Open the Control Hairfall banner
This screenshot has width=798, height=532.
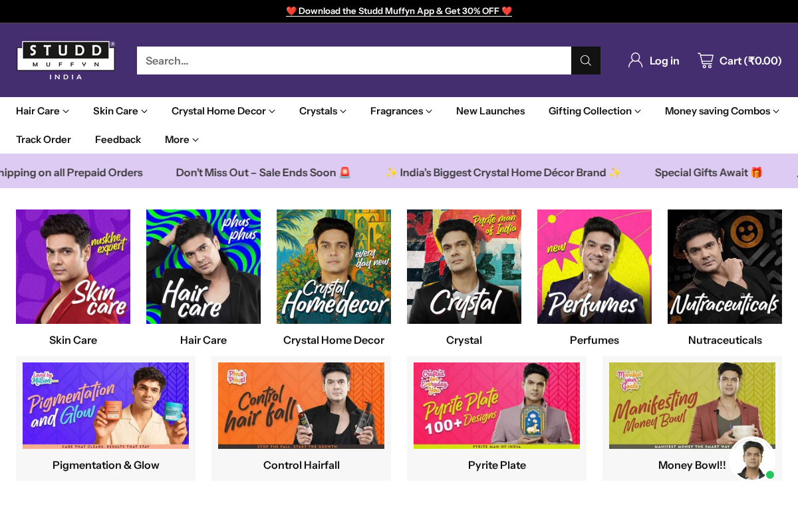[301, 406]
